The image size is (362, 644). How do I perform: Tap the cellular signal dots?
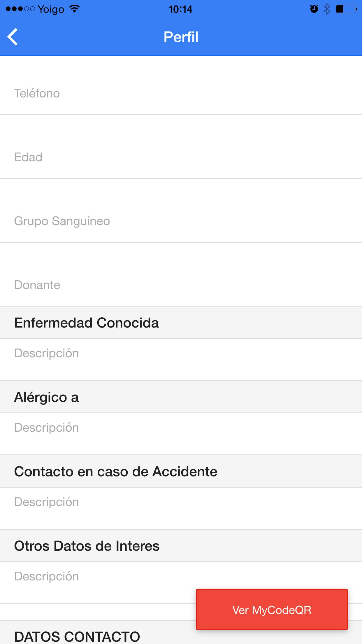coord(20,9)
